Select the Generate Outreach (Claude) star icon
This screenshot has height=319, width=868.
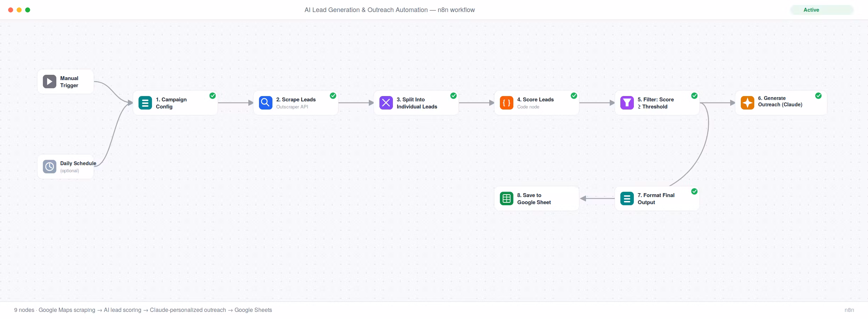(748, 103)
